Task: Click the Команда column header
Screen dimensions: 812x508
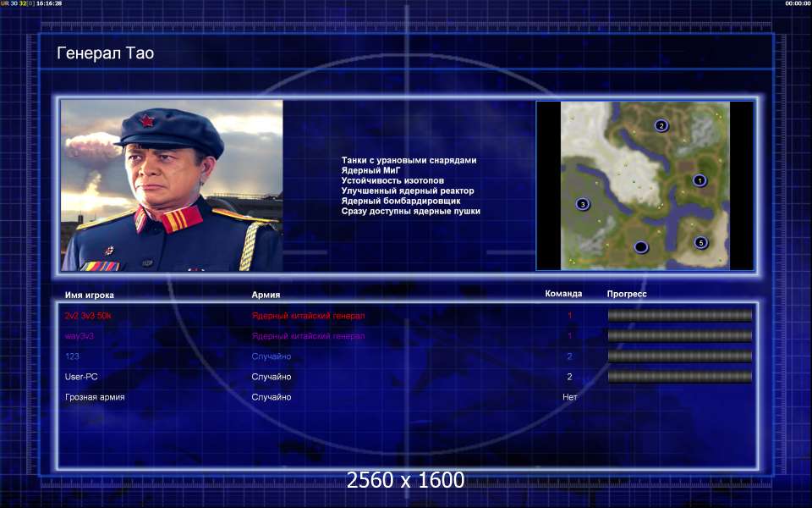Action: click(x=563, y=294)
